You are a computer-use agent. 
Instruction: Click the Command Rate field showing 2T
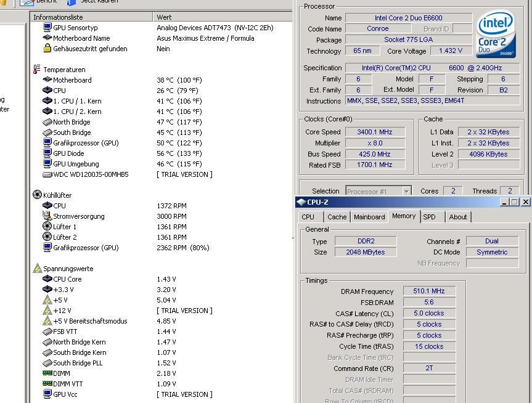point(429,368)
